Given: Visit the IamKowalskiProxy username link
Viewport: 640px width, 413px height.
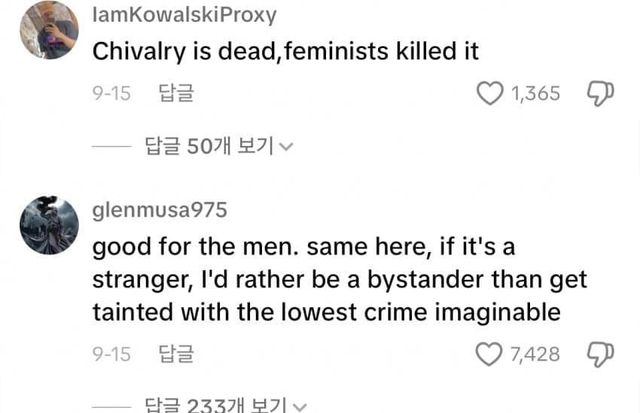Looking at the screenshot, I should [184, 16].
